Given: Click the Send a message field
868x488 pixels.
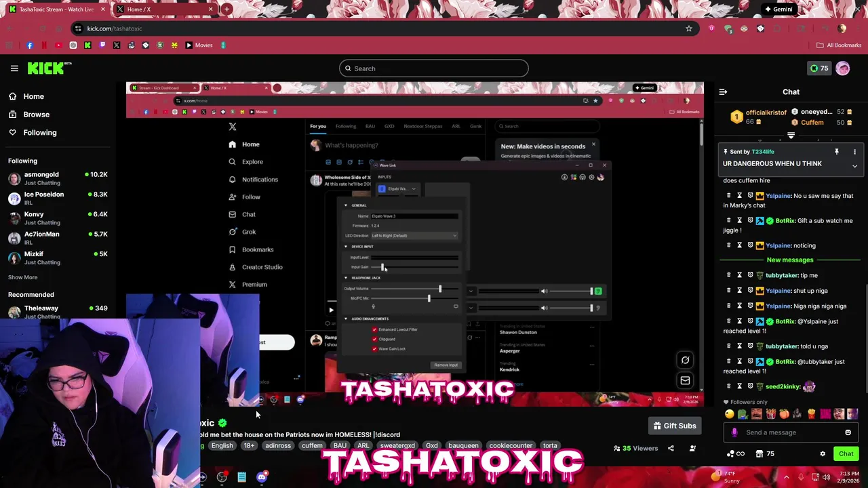Looking at the screenshot, I should point(790,432).
